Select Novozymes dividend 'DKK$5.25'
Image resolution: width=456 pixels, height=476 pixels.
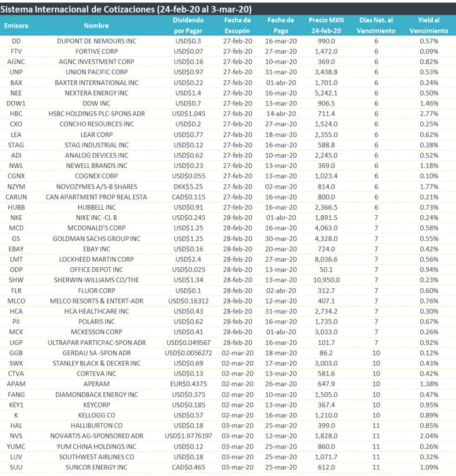[188, 187]
